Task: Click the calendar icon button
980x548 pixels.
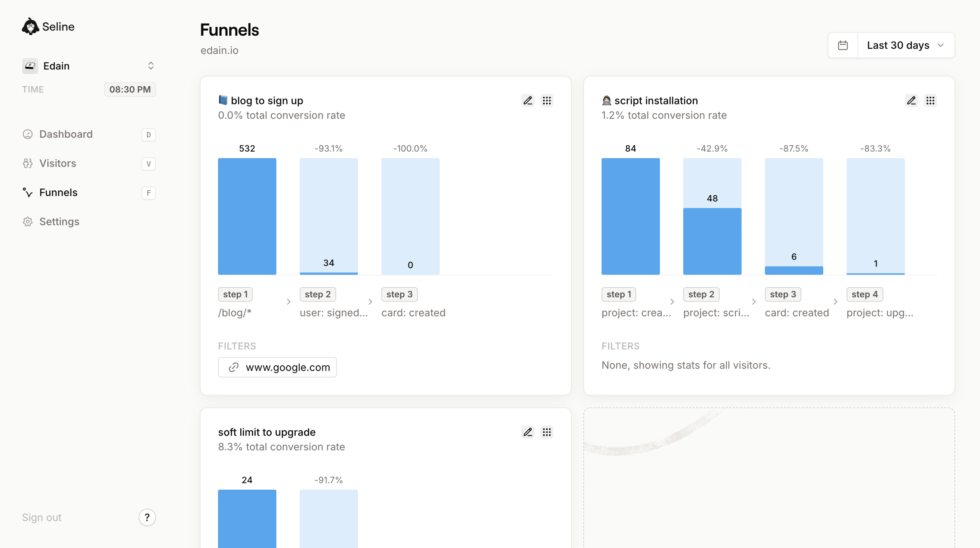Action: [x=843, y=45]
